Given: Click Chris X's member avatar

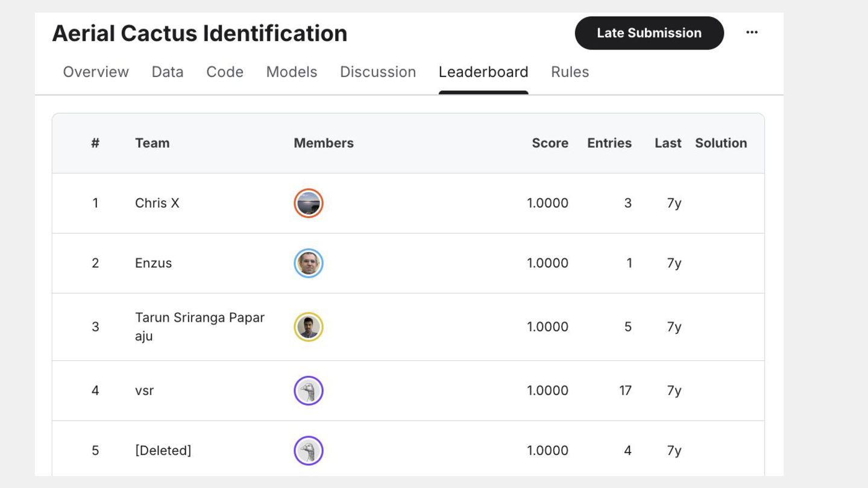Looking at the screenshot, I should pos(309,203).
